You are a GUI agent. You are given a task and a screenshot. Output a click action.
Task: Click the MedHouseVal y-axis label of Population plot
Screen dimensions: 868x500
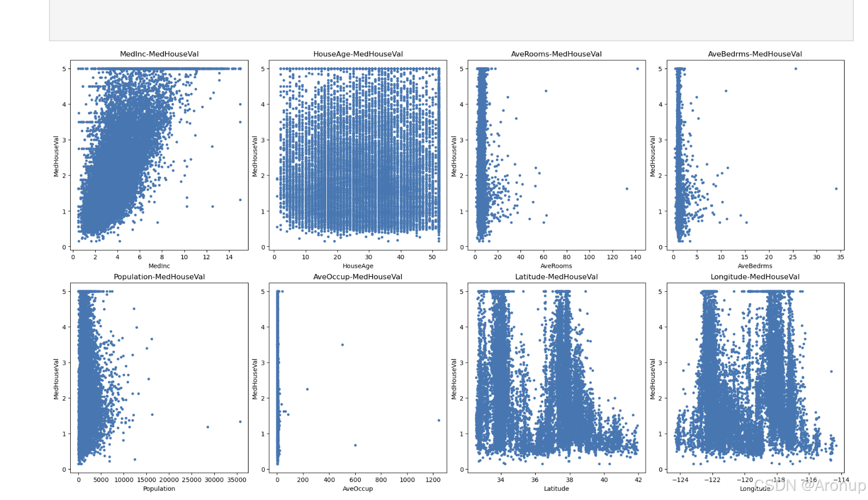pos(56,379)
